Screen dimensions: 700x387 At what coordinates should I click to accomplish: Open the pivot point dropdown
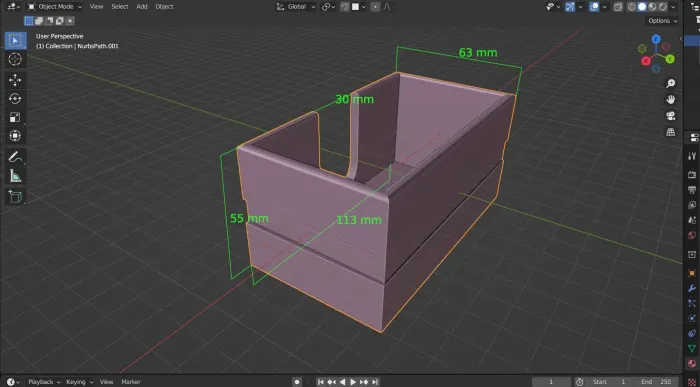point(329,7)
